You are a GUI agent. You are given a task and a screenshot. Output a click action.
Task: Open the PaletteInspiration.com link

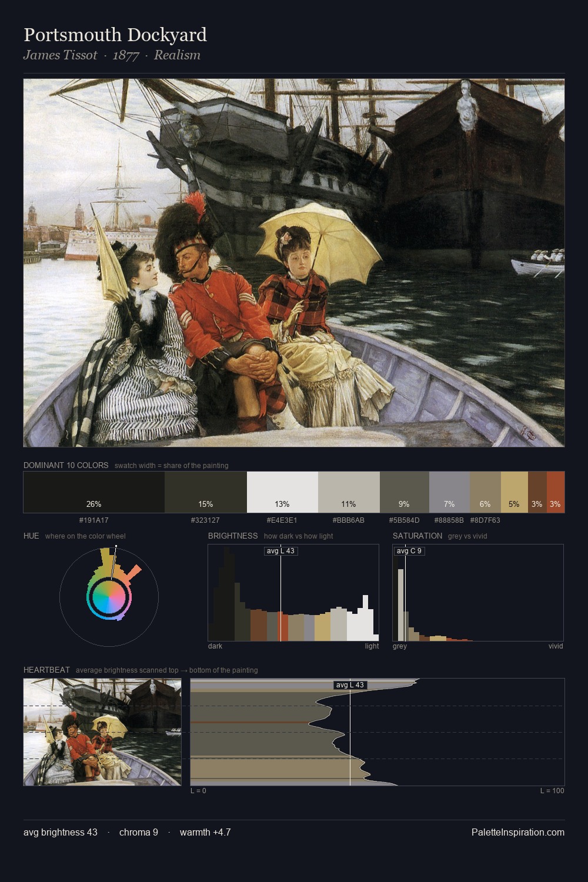click(x=518, y=833)
